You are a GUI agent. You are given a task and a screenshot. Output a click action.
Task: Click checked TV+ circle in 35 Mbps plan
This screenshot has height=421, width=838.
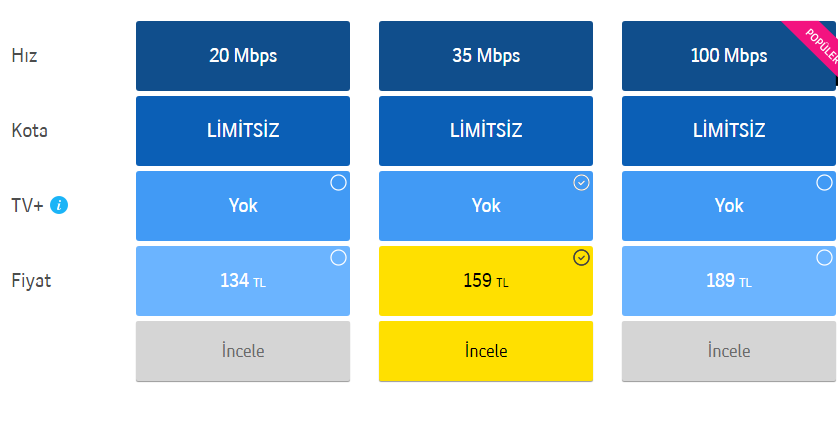[581, 183]
